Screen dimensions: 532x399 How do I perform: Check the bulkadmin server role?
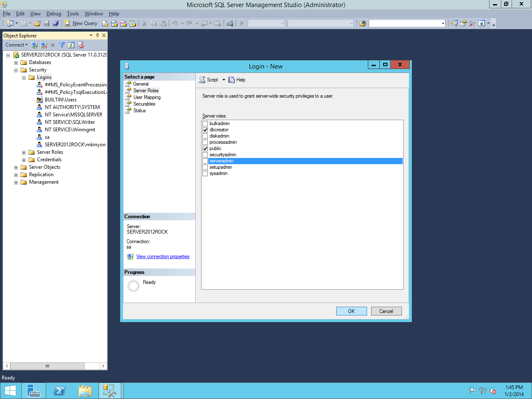pyautogui.click(x=205, y=123)
